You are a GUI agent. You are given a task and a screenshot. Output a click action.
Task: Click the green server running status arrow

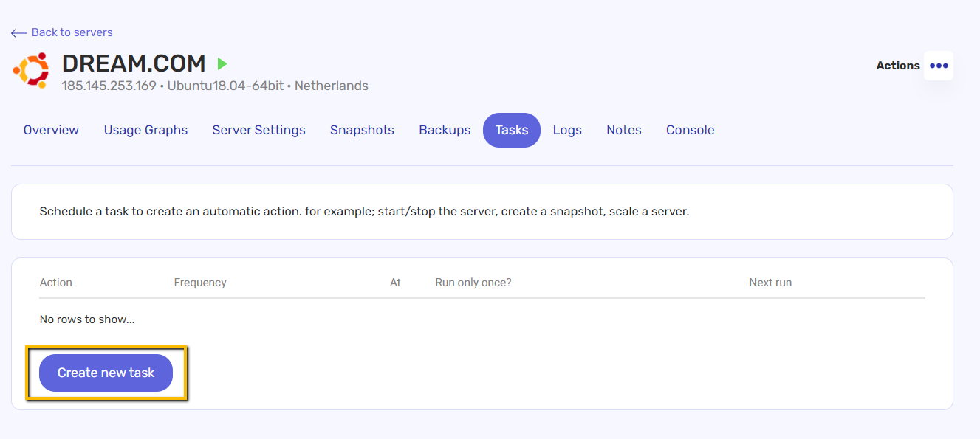(x=222, y=64)
